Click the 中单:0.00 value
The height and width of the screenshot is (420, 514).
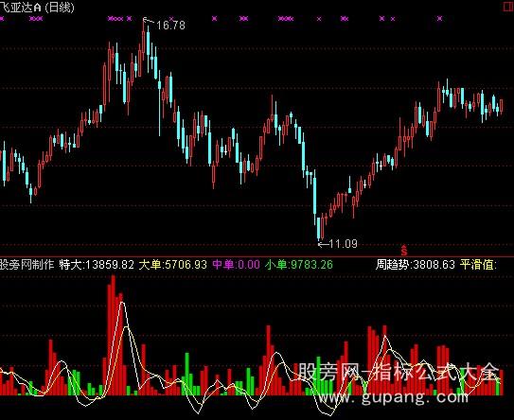236,264
